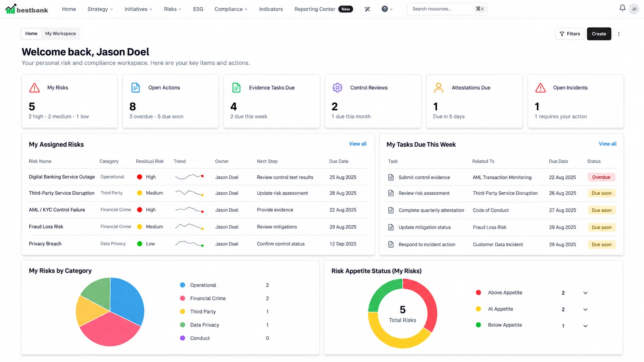Expand the Risks menu
Image resolution: width=644 pixels, height=362 pixels.
pos(173,9)
